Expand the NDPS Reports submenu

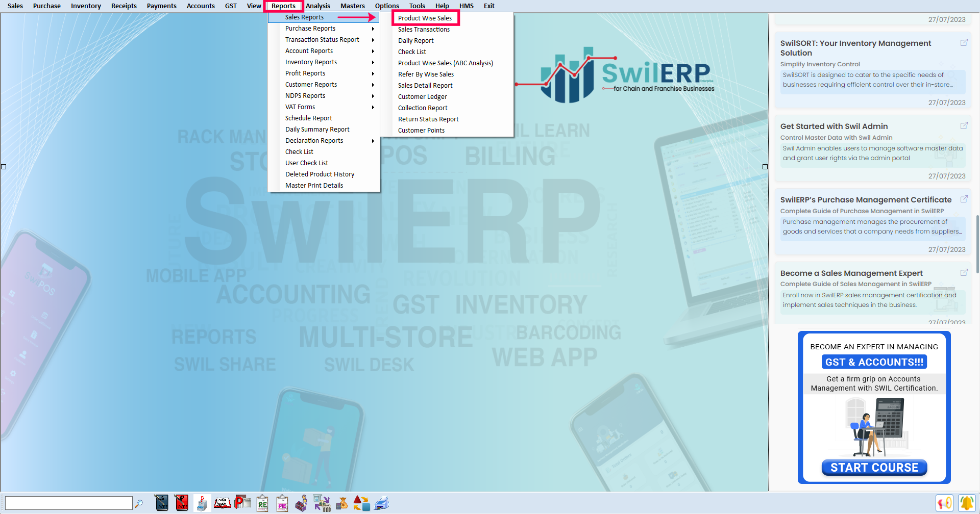point(324,96)
